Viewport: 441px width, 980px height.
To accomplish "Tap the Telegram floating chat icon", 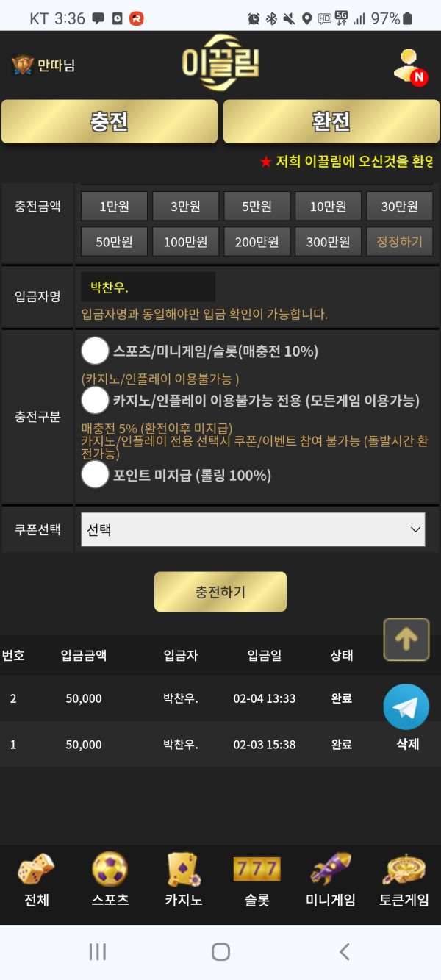I will [x=406, y=707].
